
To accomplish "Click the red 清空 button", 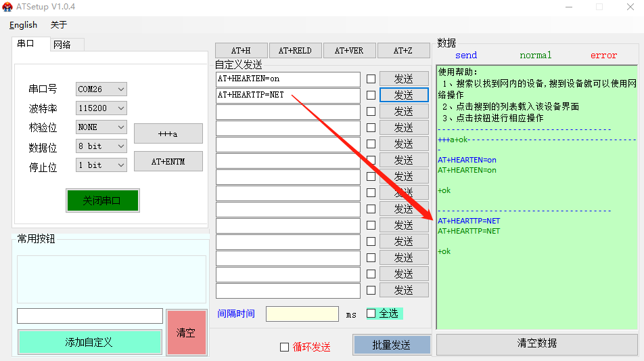I will coord(186,333).
